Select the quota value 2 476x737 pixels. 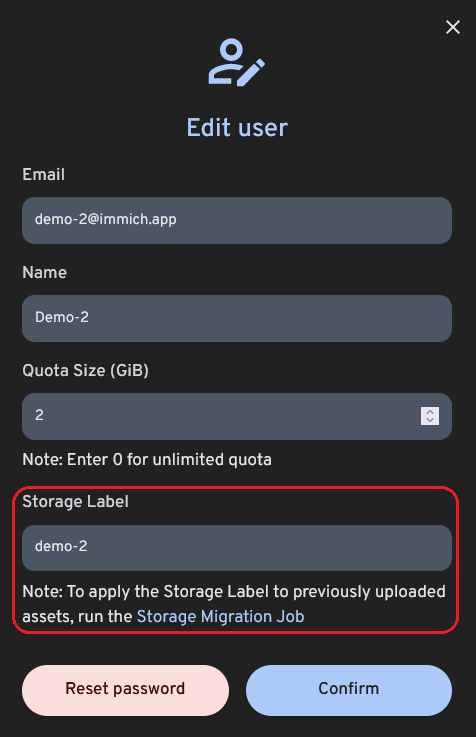click(x=39, y=415)
